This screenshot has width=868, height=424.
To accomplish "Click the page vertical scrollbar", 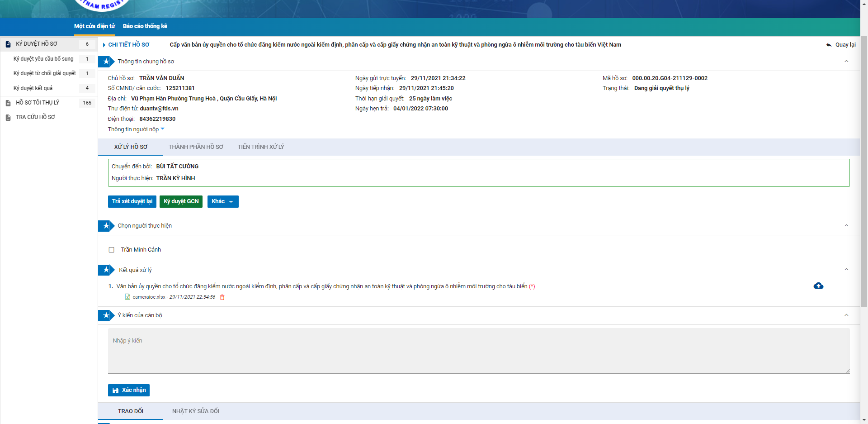I will coord(864,172).
